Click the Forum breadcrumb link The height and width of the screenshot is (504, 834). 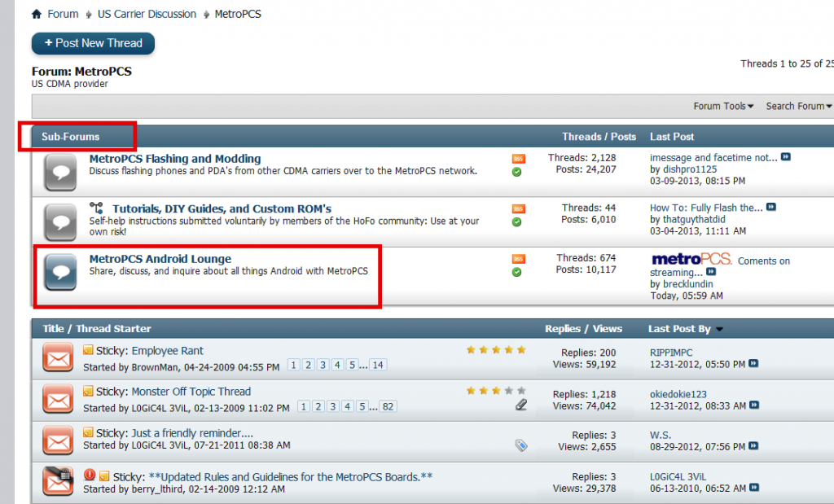pos(63,14)
